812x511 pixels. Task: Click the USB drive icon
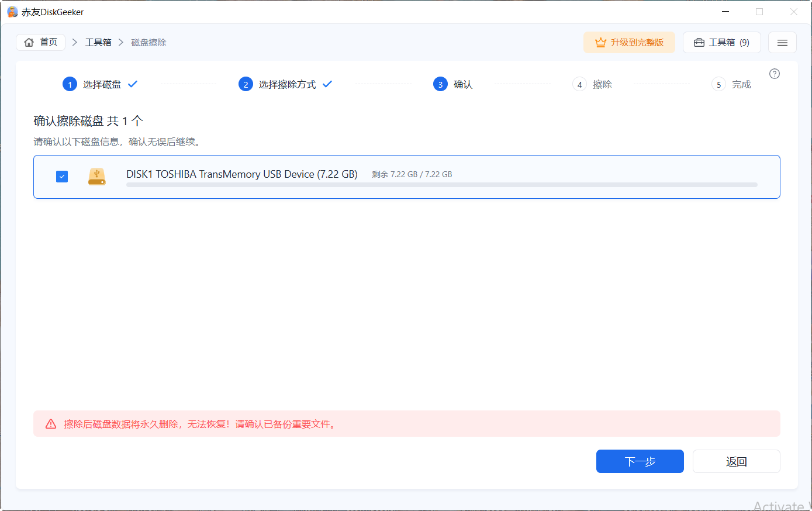pyautogui.click(x=97, y=177)
